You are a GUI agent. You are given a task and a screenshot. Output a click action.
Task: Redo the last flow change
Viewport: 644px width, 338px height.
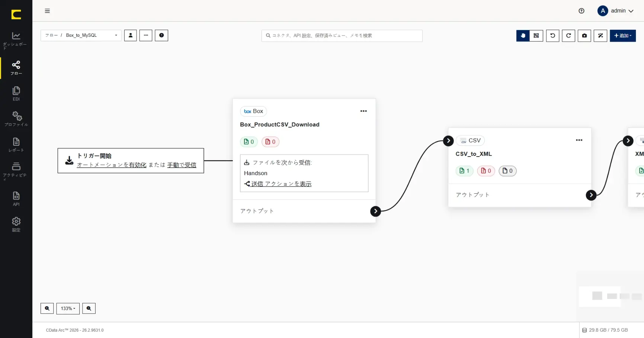[x=568, y=36]
